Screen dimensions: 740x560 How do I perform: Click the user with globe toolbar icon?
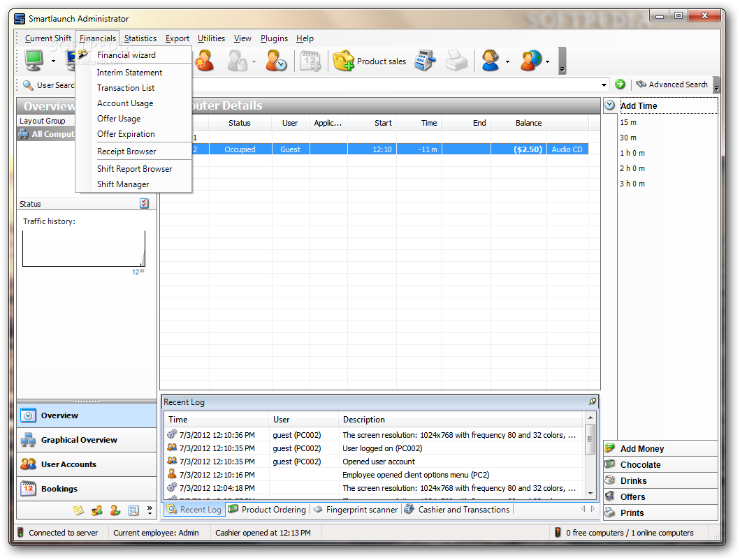[x=531, y=60]
